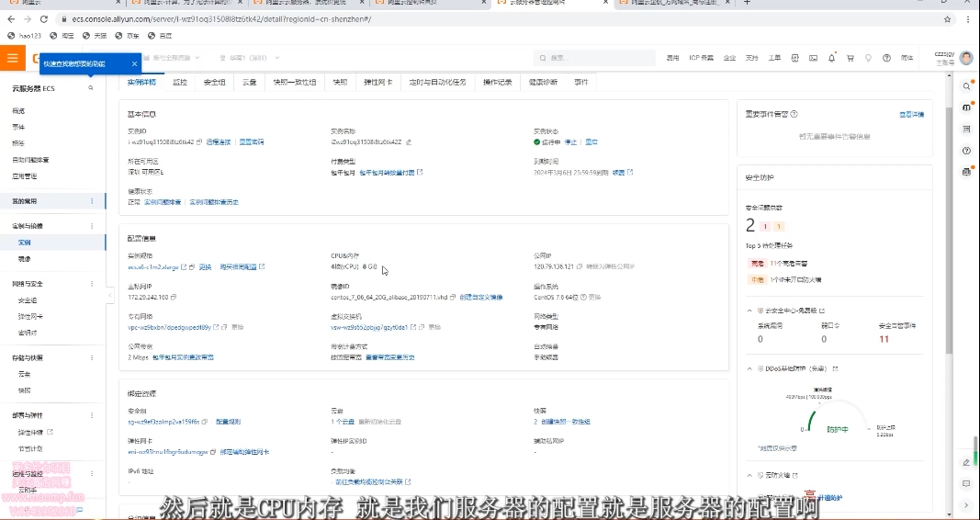Switch to the 监控 tab
Image resolution: width=980 pixels, height=520 pixels.
tap(180, 83)
